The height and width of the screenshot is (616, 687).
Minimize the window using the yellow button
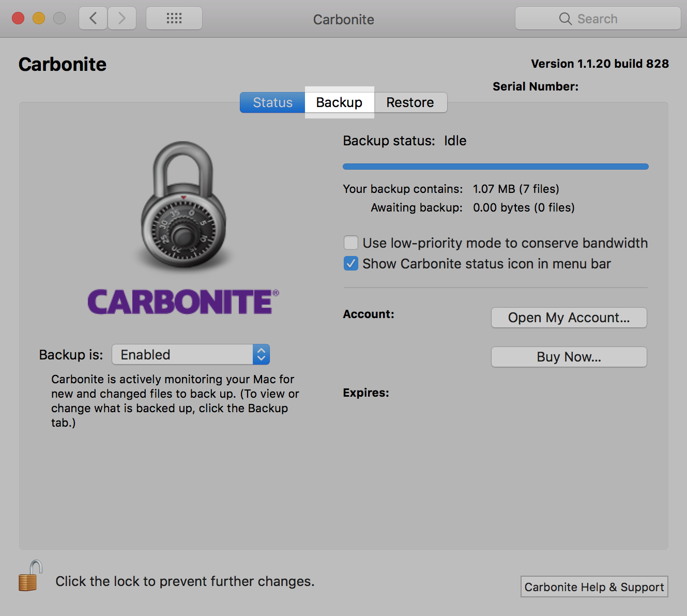coord(39,19)
